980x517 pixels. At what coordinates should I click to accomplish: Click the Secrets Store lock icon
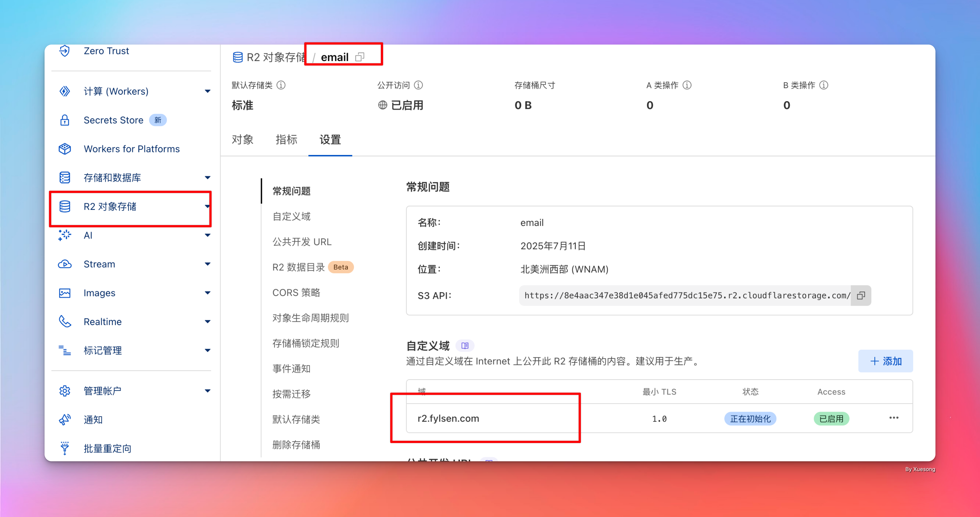pyautogui.click(x=65, y=120)
